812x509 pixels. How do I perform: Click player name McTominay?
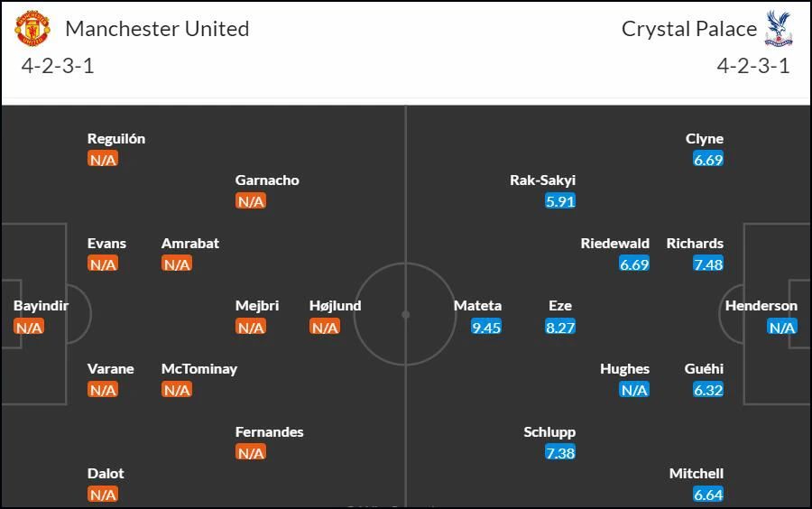(199, 369)
